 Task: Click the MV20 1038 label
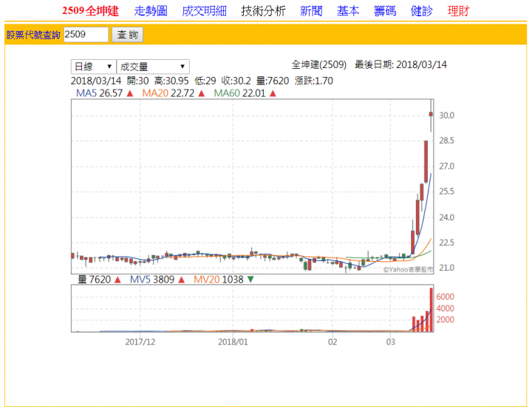[219, 280]
